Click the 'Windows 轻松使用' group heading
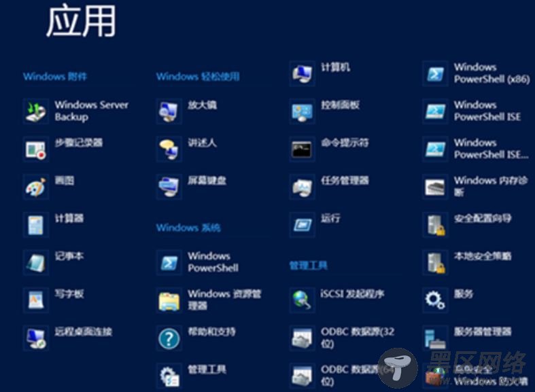 (198, 76)
